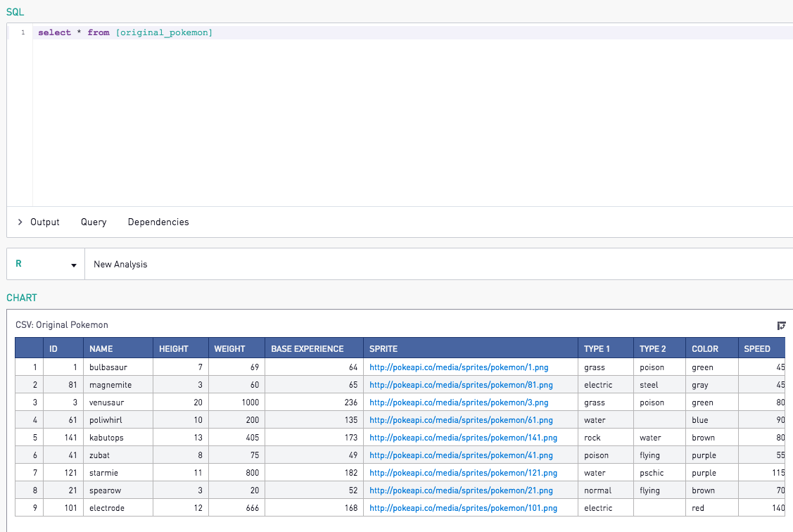This screenshot has height=532, width=793.
Task: Select the 'starmie' name cell
Action: [x=118, y=473]
